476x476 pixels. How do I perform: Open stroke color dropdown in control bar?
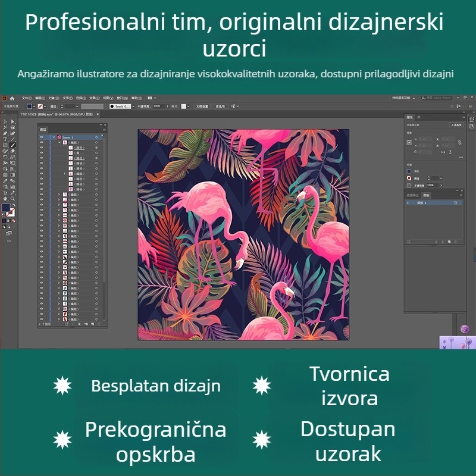click(x=45, y=107)
